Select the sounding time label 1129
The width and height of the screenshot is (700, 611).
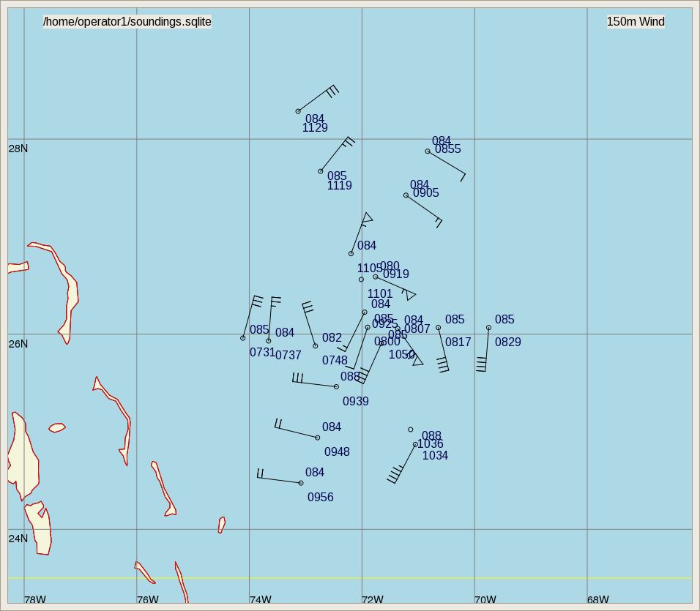[315, 128]
